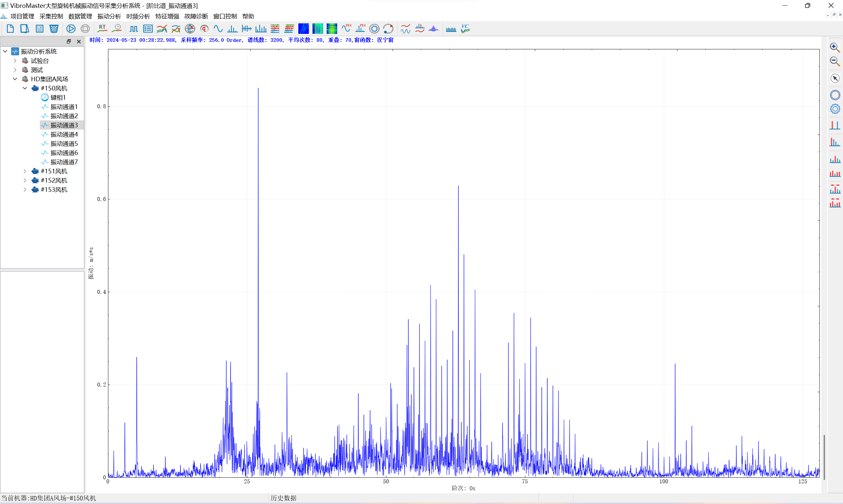Screen dimensions: 843x504
Task: Open the green striped spectrogram icon
Action: [332, 29]
